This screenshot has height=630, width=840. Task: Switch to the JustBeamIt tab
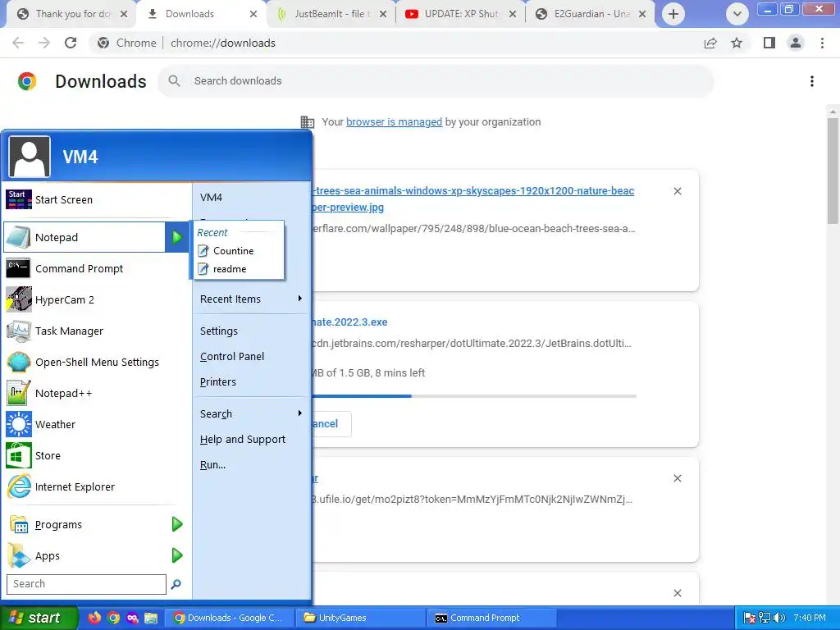[x=331, y=14]
